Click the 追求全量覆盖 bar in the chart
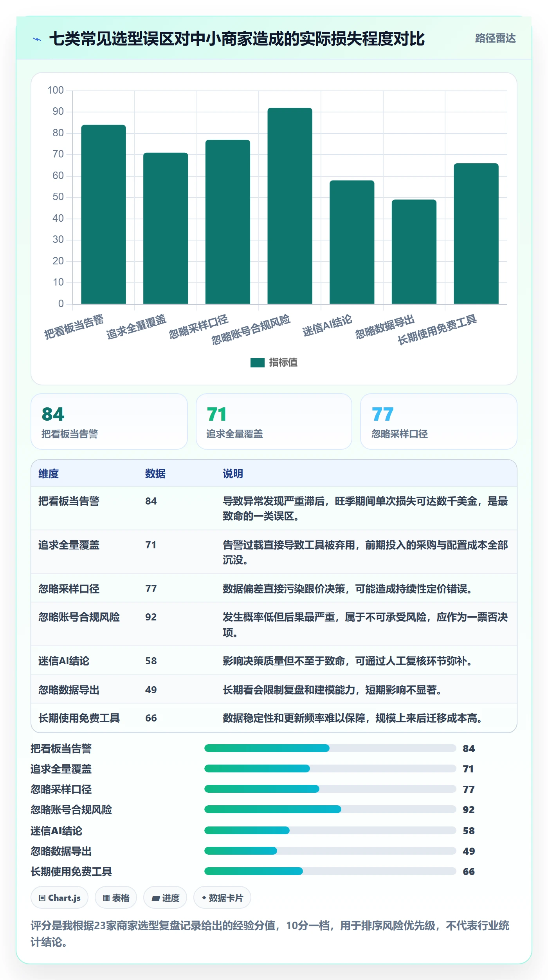Screen dimensions: 548x980 [x=166, y=228]
